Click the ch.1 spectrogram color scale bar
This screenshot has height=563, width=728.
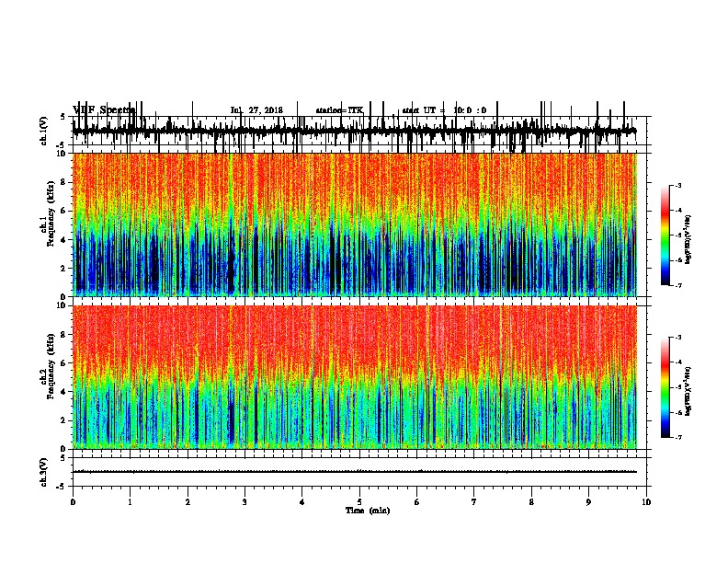tap(665, 236)
